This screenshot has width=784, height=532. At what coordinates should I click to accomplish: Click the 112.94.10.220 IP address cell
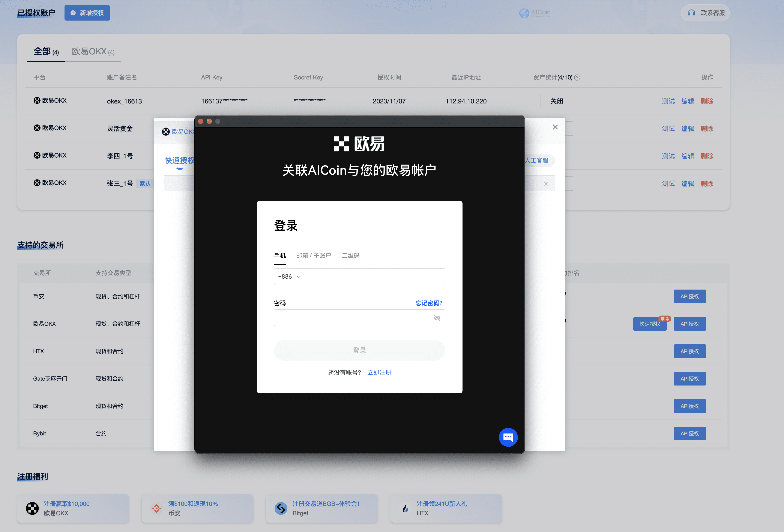tap(466, 101)
